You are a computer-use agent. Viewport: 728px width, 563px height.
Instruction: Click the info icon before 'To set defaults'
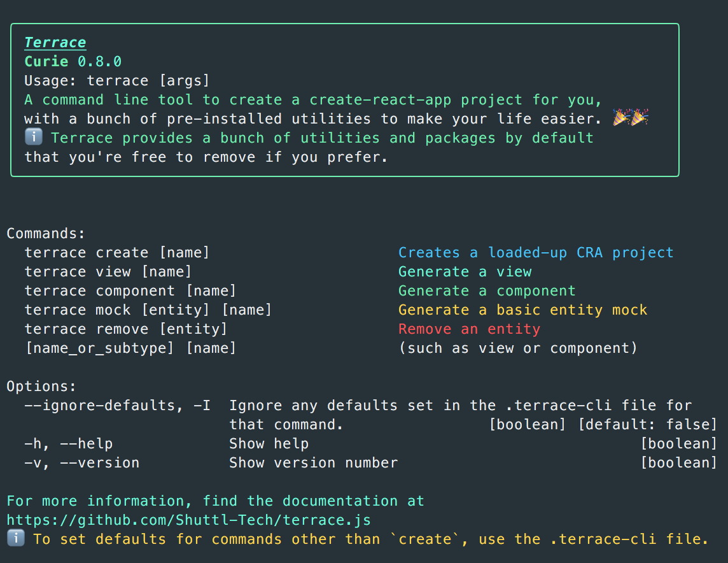tap(16, 538)
